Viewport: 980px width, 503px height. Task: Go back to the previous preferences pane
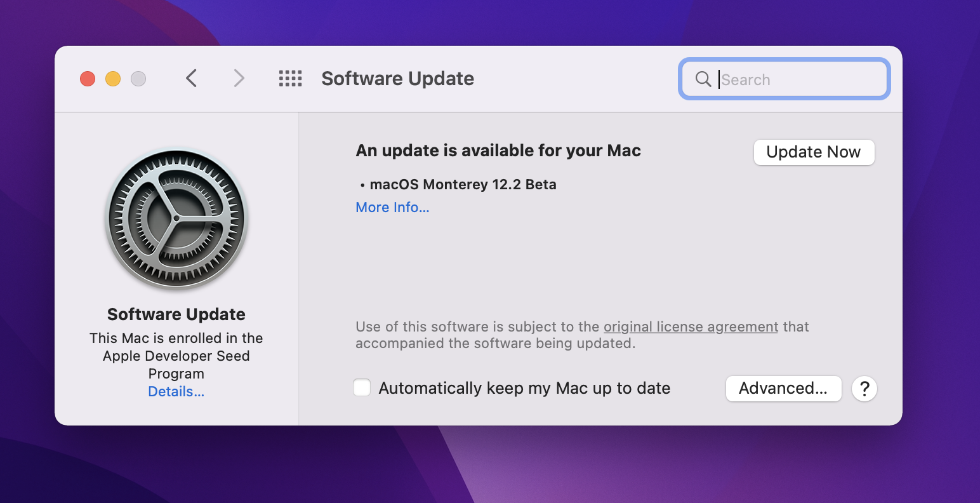pos(192,78)
